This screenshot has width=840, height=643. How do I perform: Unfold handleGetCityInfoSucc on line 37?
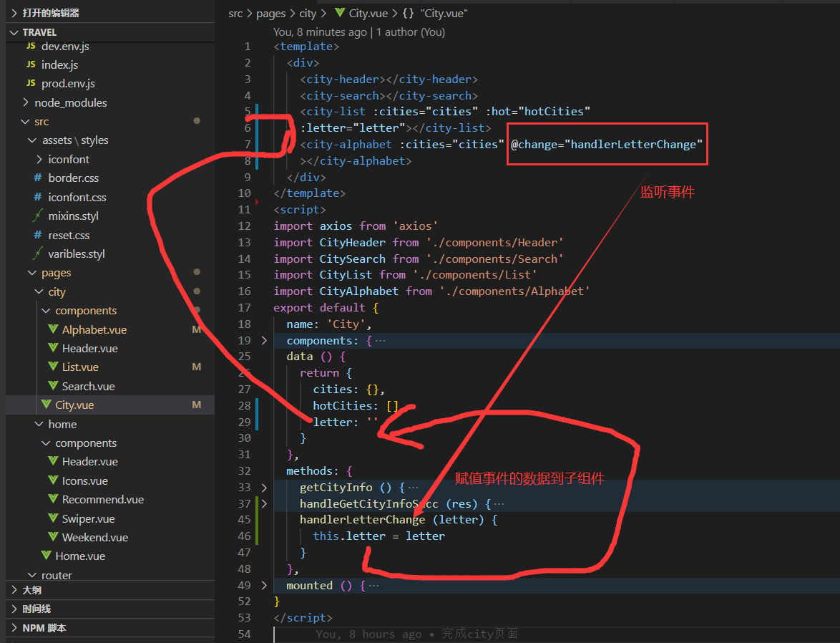(264, 503)
